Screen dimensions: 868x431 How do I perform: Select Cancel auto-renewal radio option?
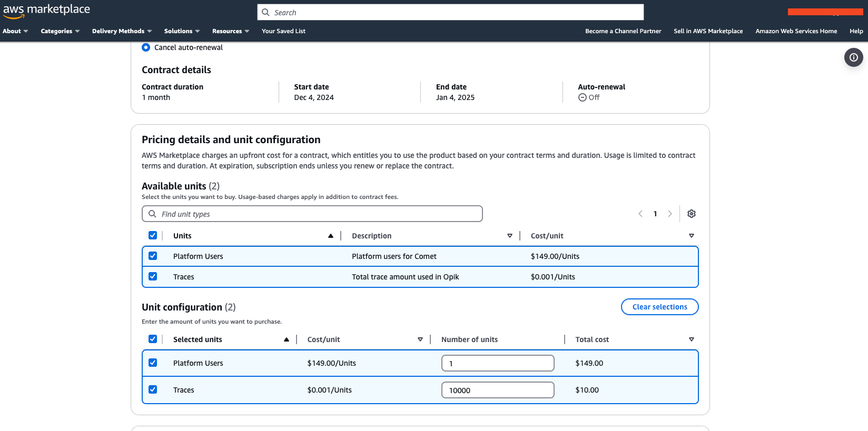146,47
